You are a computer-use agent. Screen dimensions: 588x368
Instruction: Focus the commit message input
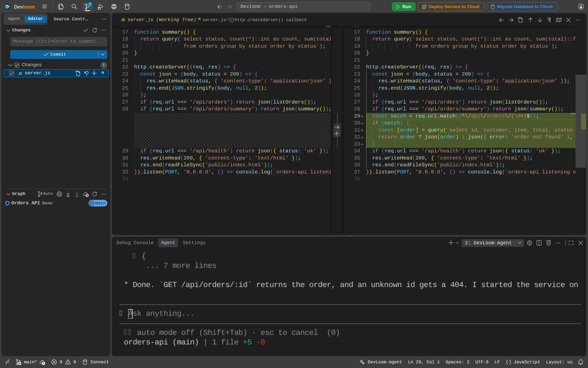(59, 41)
